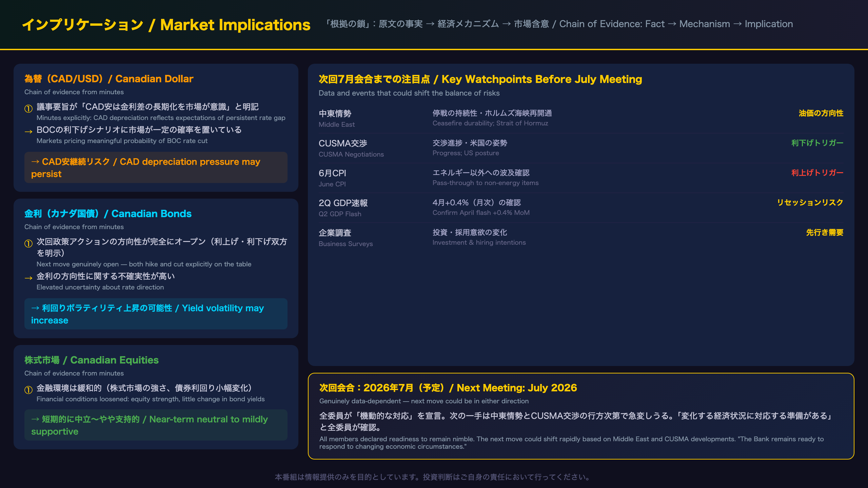This screenshot has height=488, width=868.
Task: Click 'Progress; US posture' text
Action: (466, 153)
